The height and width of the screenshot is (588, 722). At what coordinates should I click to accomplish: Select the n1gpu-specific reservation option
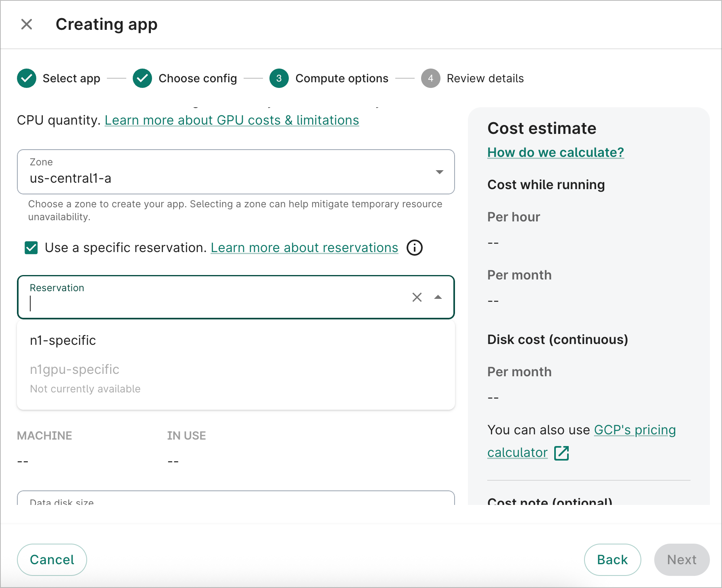click(75, 369)
